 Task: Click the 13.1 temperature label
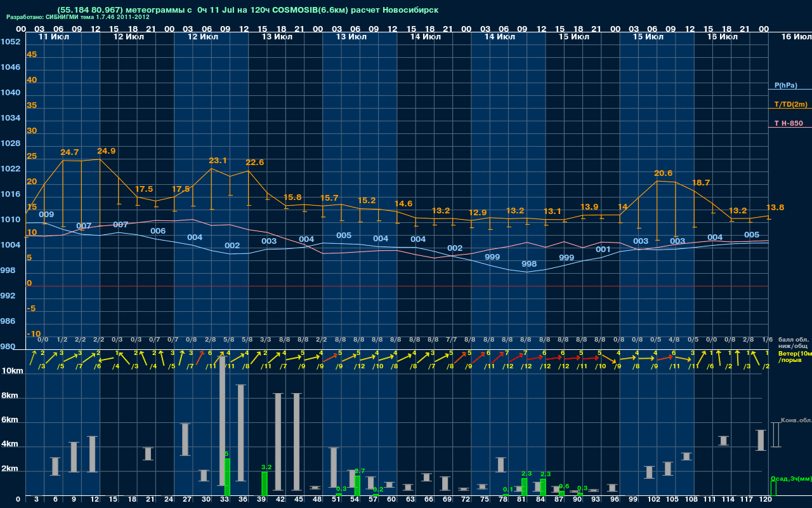[x=553, y=211]
